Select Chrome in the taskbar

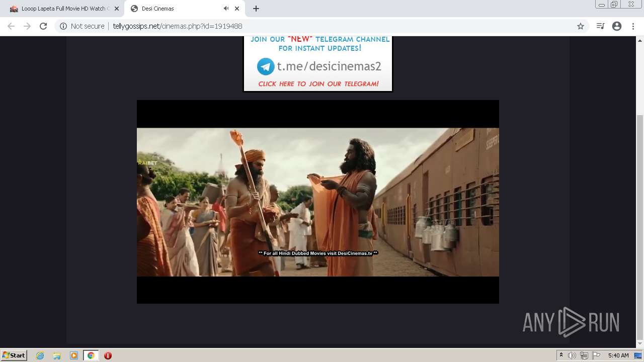[x=91, y=355]
